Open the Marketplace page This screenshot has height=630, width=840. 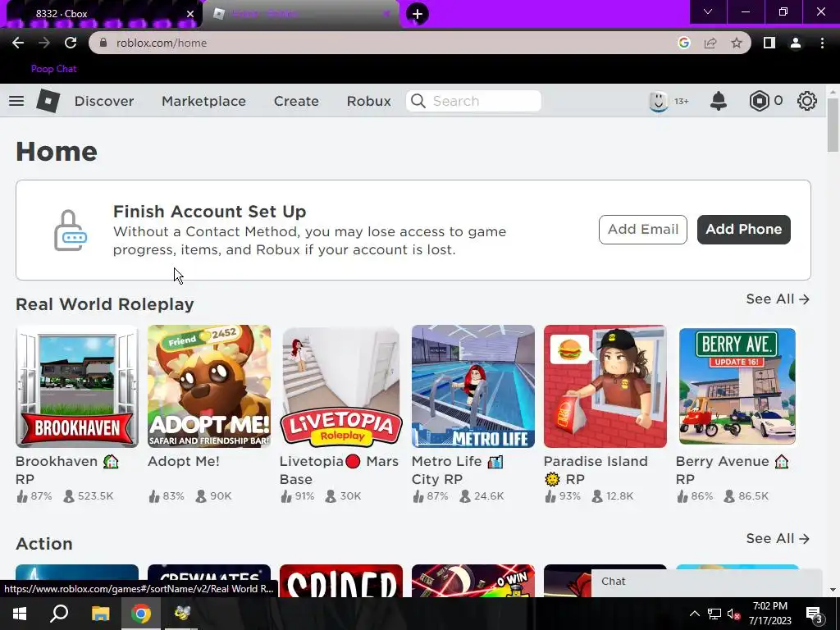[x=203, y=101]
